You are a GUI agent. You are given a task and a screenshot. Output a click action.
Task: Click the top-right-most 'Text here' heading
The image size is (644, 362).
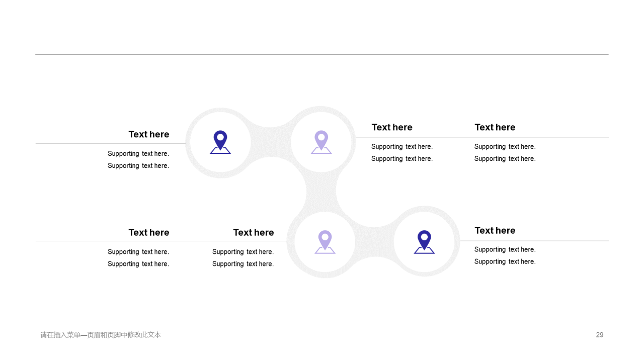pos(495,127)
